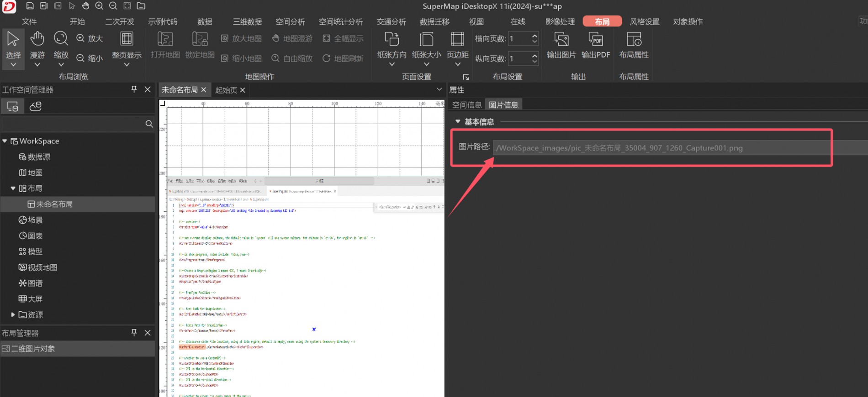Open the 文件 menu
868x397 pixels.
[29, 21]
